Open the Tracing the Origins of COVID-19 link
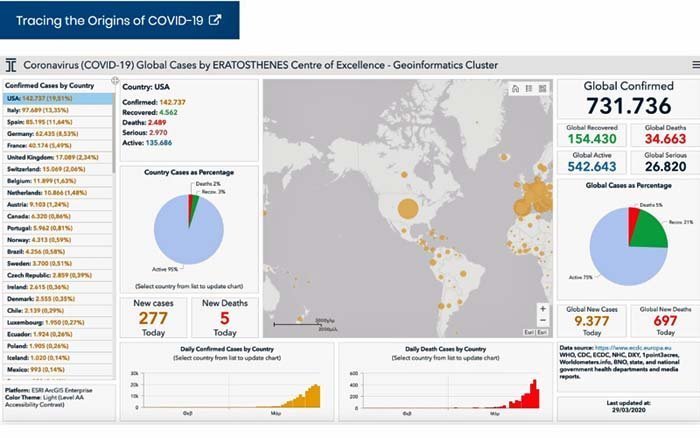Screen dimensions: 700x438 pyautogui.click(x=119, y=20)
